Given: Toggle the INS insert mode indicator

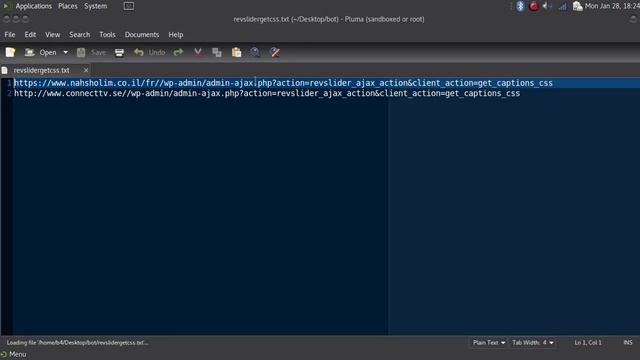Looking at the screenshot, I should tap(628, 342).
